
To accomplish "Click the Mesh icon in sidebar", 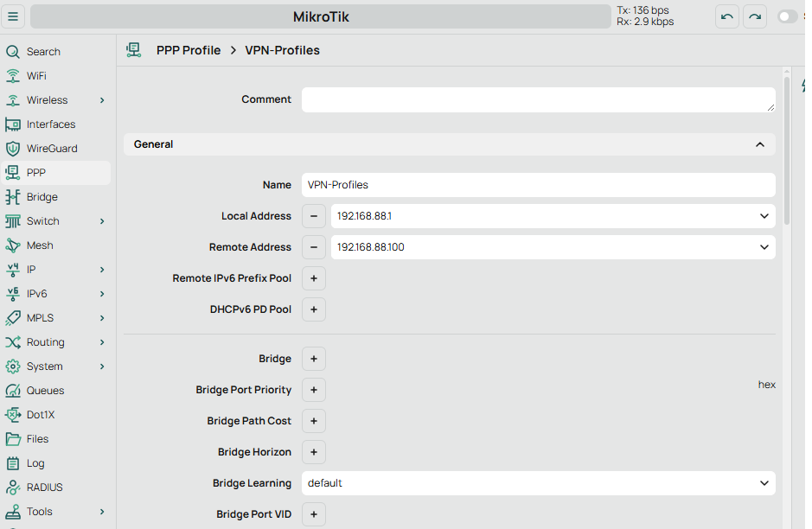I will click(x=12, y=245).
